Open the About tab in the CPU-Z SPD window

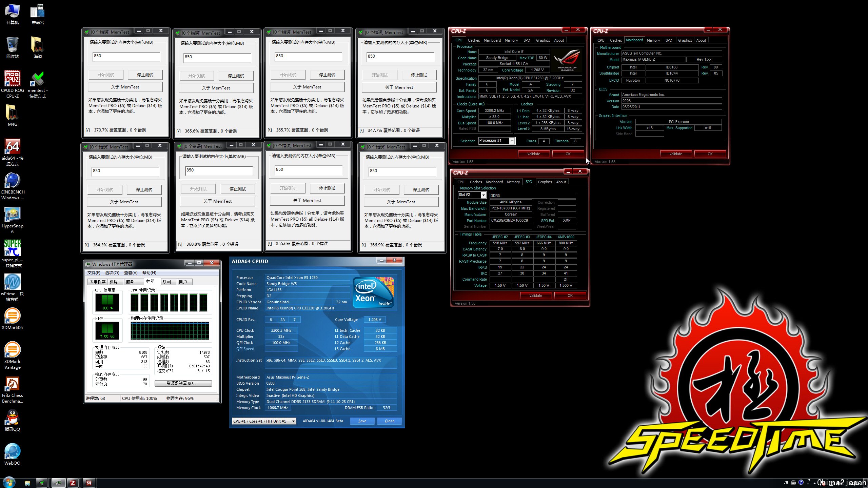point(561,182)
